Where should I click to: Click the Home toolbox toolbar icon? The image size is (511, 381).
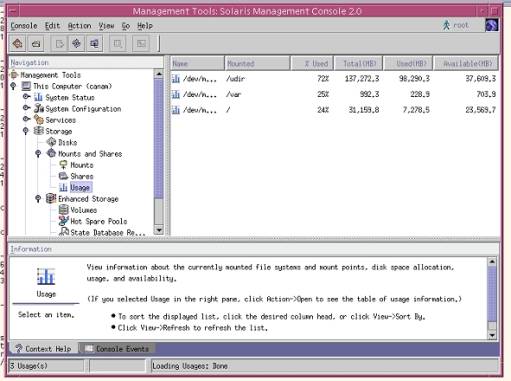point(18,43)
